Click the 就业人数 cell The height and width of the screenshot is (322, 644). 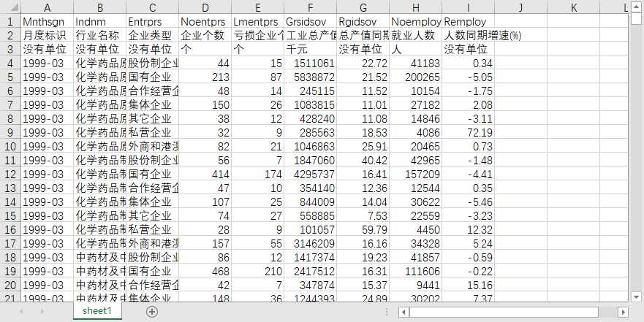(x=416, y=35)
